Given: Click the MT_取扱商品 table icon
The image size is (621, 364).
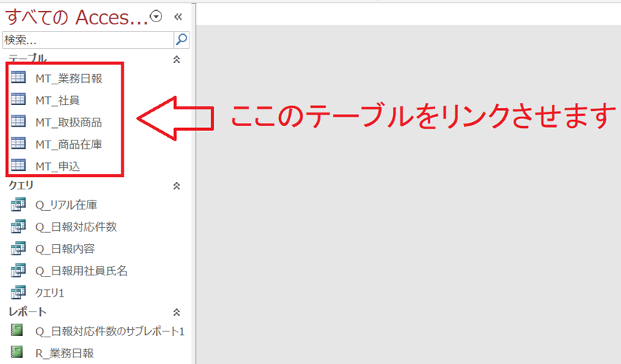Looking at the screenshot, I should pos(19,121).
